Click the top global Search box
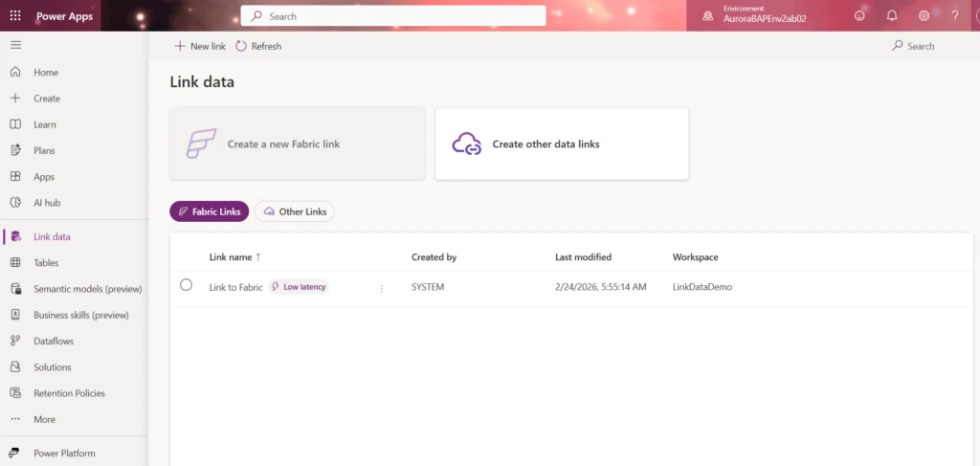 393,16
